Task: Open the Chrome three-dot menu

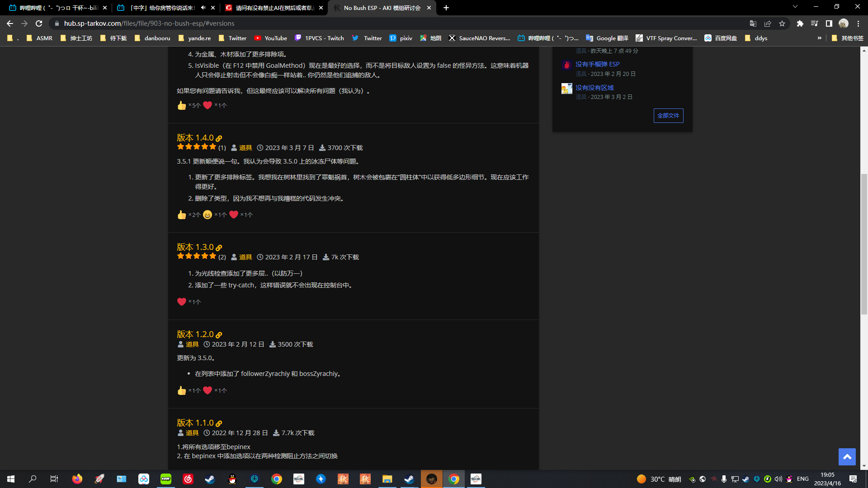Action: (859, 23)
